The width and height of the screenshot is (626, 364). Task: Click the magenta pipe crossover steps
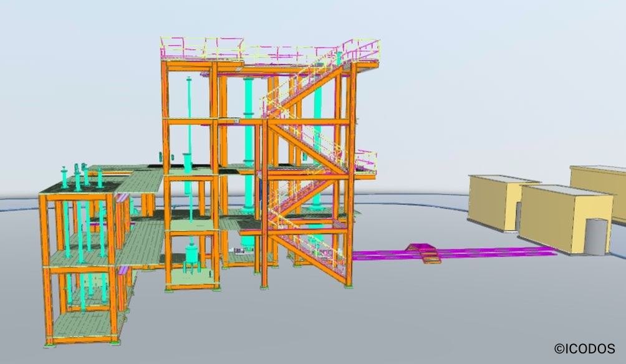click(424, 253)
